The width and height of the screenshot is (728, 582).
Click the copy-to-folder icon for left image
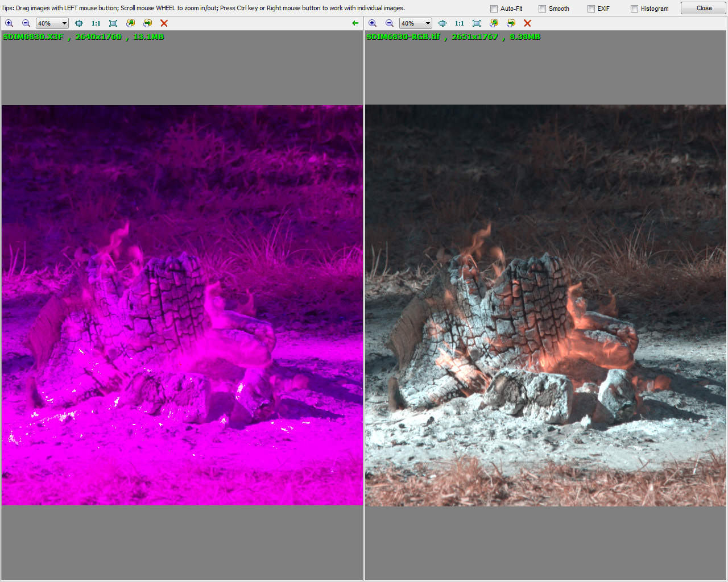coord(130,23)
